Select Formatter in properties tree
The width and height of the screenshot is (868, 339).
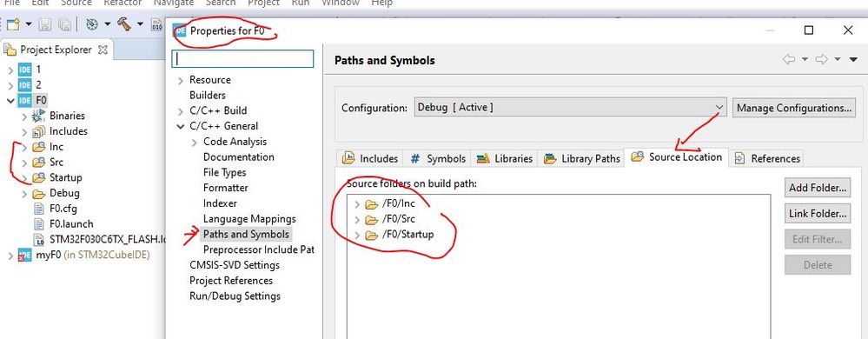point(226,188)
